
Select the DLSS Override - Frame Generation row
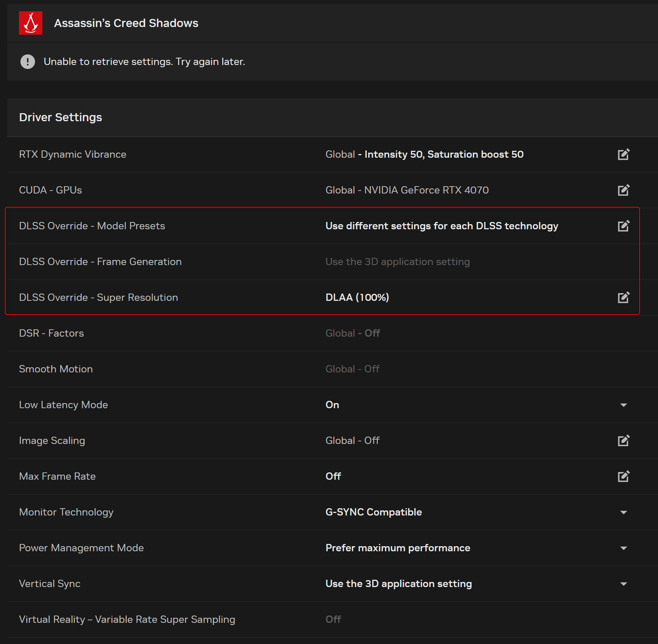click(100, 262)
